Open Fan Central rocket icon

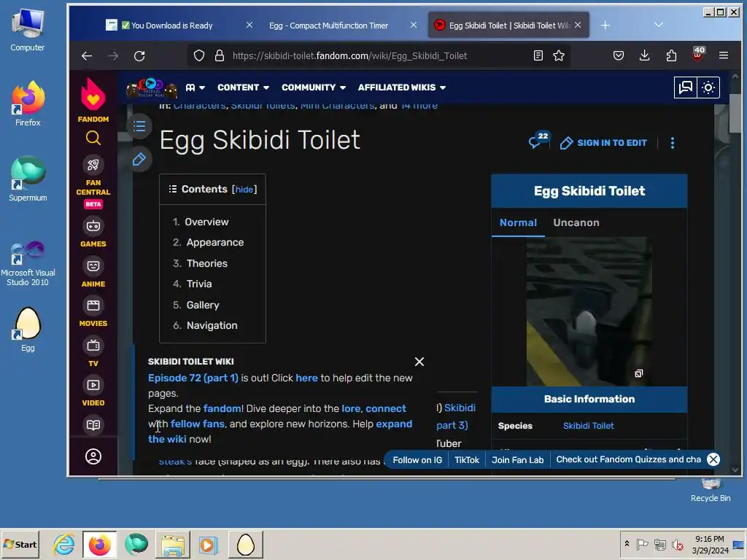[x=93, y=165]
